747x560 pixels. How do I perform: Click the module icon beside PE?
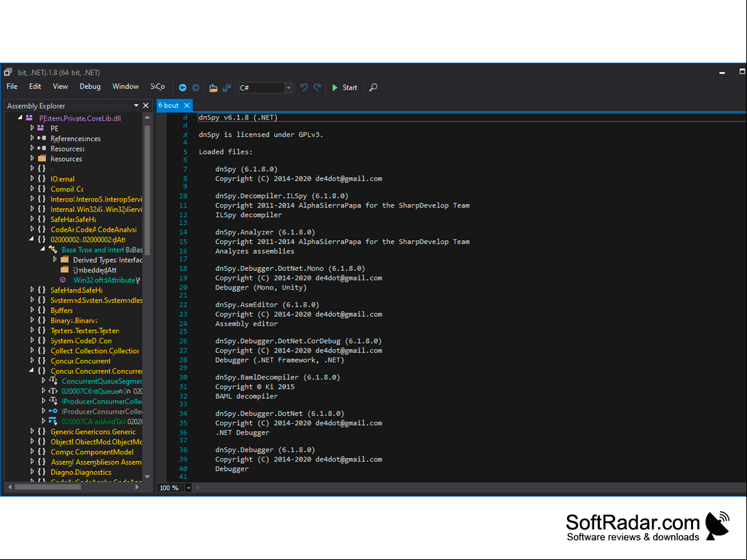click(41, 128)
